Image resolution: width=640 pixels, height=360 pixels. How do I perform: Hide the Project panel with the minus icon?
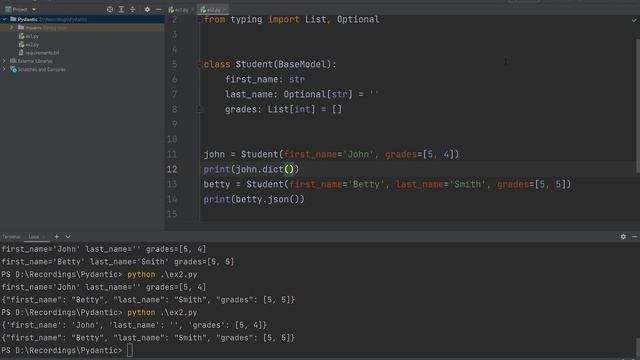coord(158,9)
